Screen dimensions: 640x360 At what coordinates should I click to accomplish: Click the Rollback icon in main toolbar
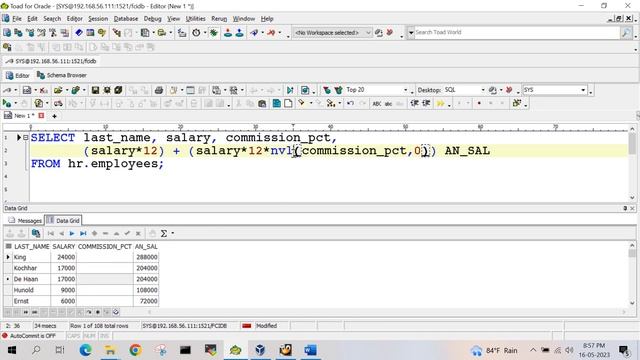pos(239,33)
